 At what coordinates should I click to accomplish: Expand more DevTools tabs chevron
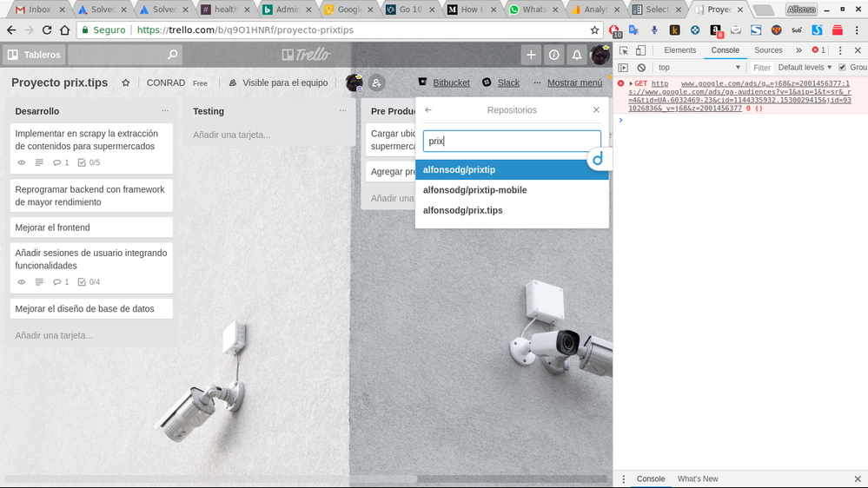coord(798,50)
